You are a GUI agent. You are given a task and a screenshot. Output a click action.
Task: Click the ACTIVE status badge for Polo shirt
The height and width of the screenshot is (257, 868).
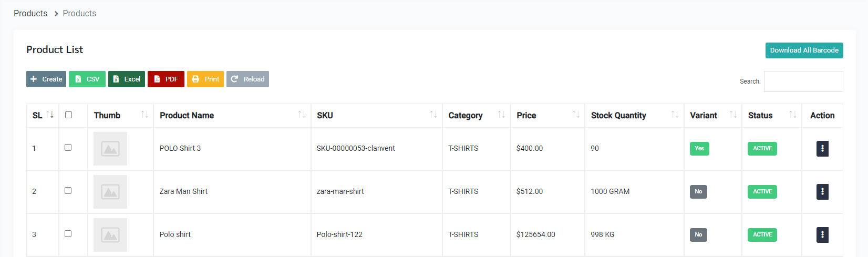point(762,235)
